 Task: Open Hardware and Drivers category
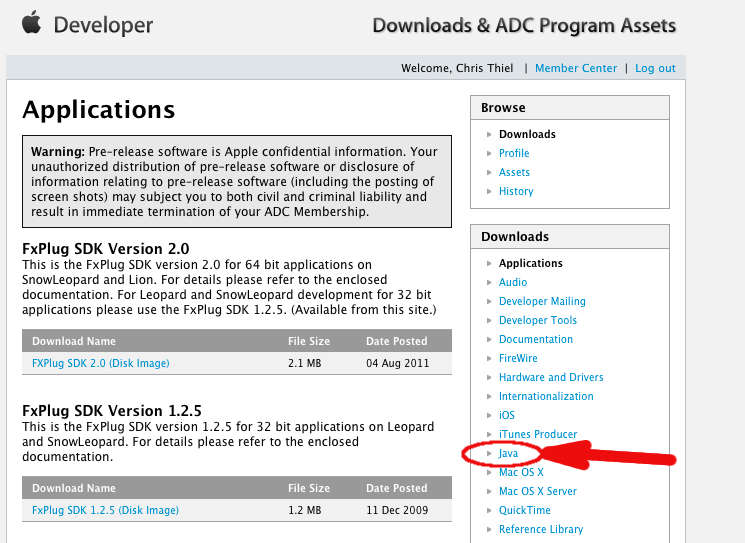point(551,377)
